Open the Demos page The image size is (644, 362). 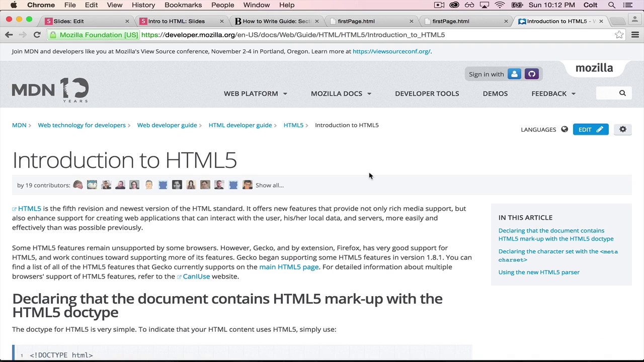[x=495, y=94]
